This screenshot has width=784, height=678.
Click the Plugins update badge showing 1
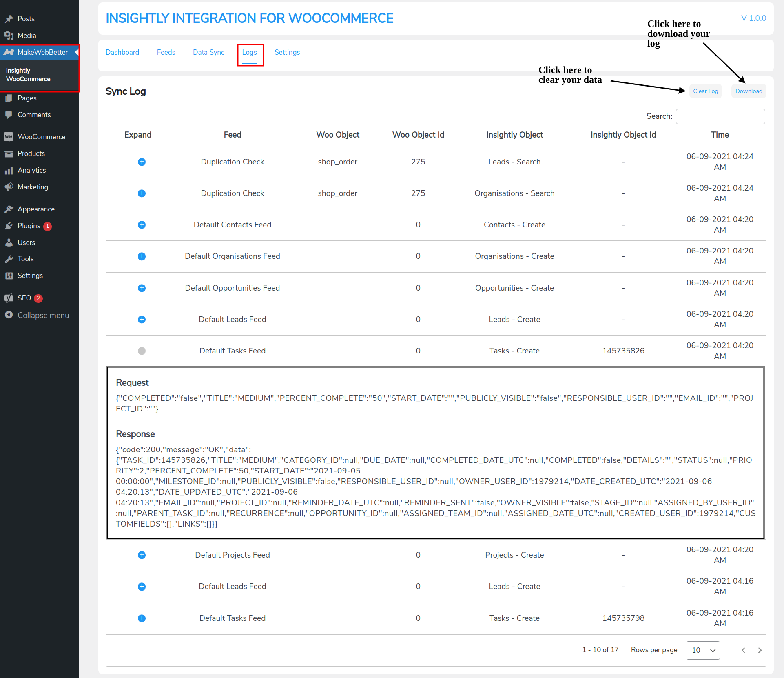coord(47,226)
